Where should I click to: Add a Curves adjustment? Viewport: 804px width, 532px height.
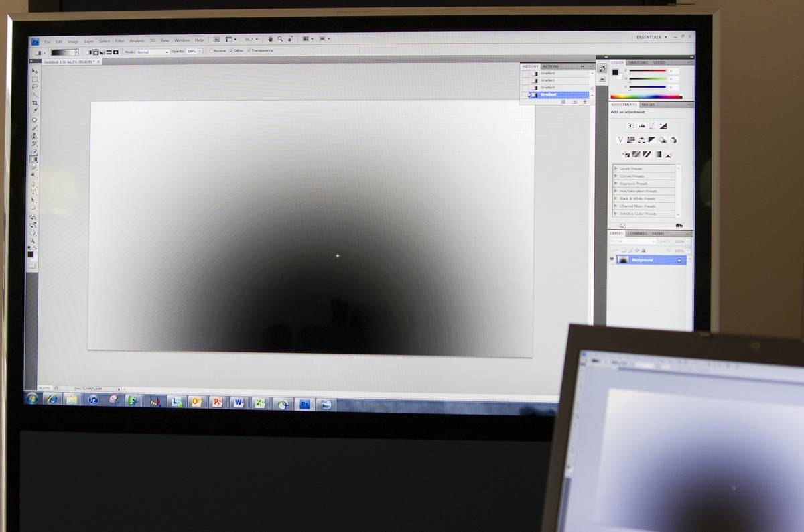pos(652,125)
